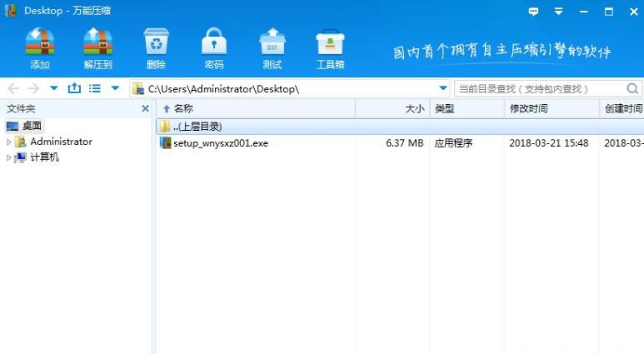644x354 pixels.
Task: Go forward with the right arrow
Action: (33, 88)
